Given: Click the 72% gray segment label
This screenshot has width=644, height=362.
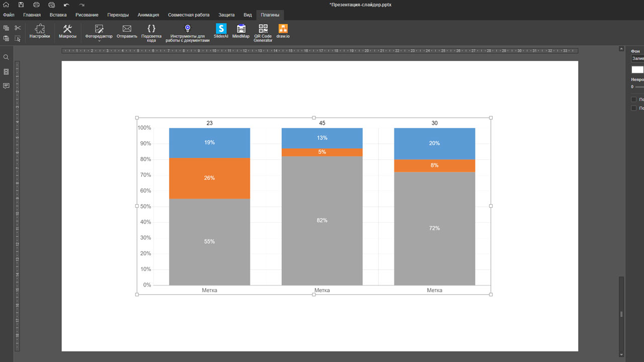Looking at the screenshot, I should click(x=435, y=228).
